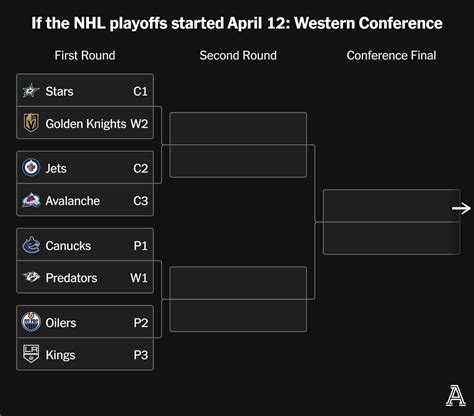
Task: Select the Predators W1 row
Action: point(85,277)
